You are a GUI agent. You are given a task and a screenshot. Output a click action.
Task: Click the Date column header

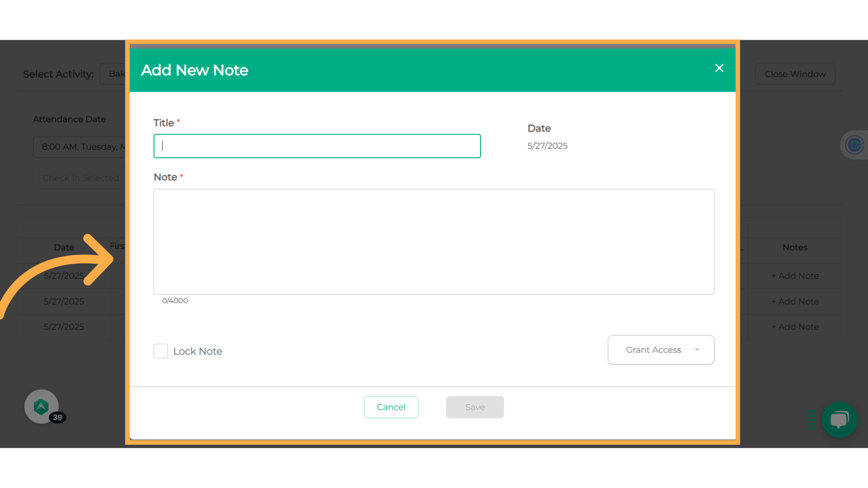tap(64, 248)
